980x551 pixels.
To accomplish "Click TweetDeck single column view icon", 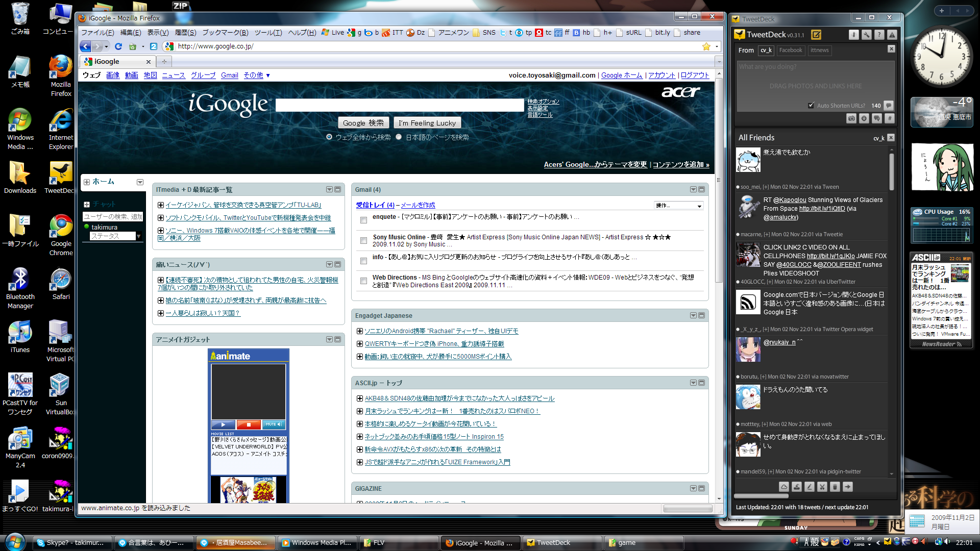I will (x=854, y=35).
